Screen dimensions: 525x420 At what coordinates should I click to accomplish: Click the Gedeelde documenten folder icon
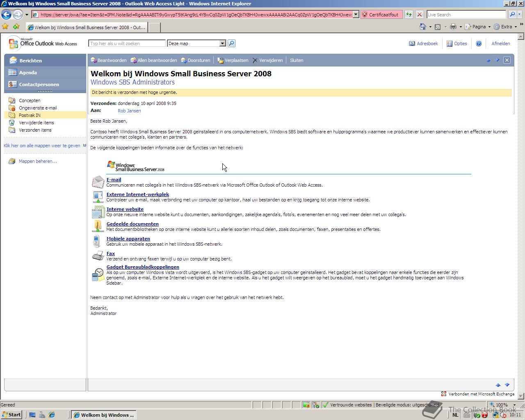coord(98,226)
